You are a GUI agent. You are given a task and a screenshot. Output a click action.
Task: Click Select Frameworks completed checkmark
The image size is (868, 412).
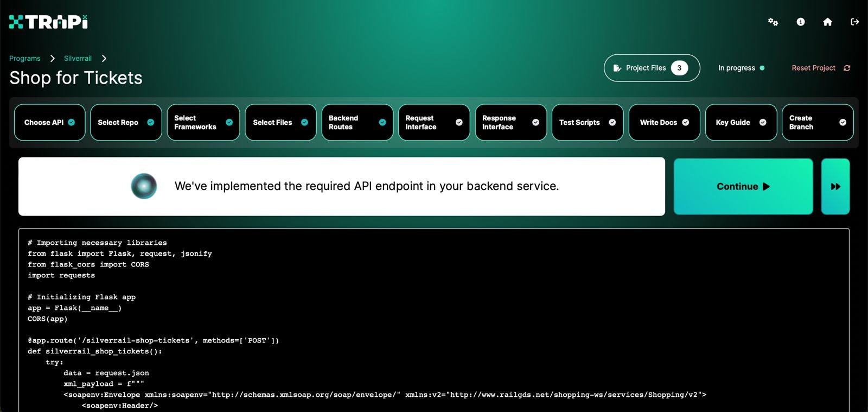(229, 122)
